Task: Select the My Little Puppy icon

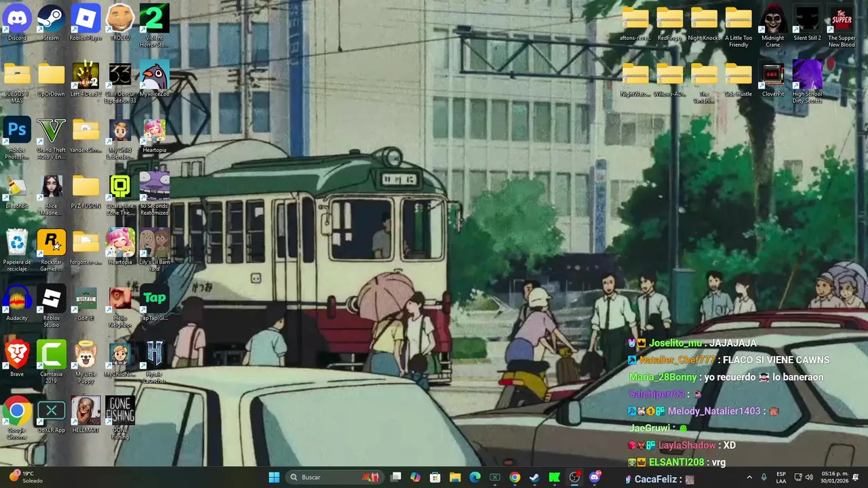Action: [85, 363]
